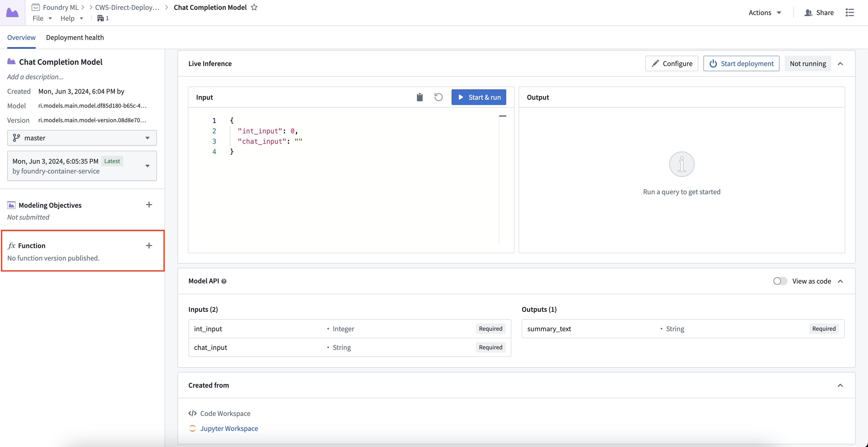Click the Not running status badge
This screenshot has height=447, width=868.
pos(808,63)
